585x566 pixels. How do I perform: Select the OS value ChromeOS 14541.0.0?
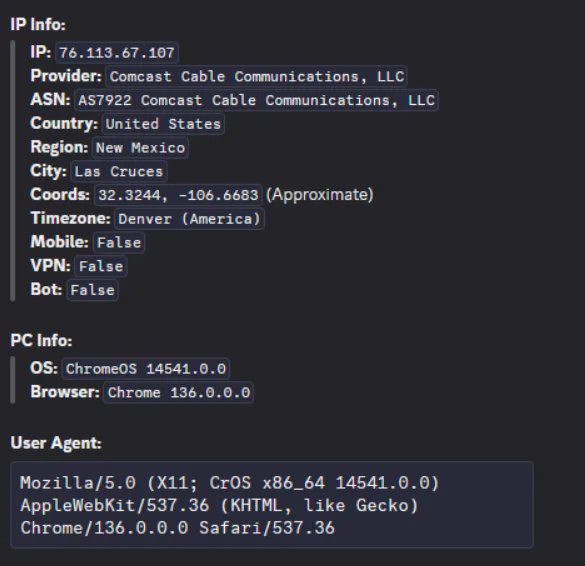(146, 369)
